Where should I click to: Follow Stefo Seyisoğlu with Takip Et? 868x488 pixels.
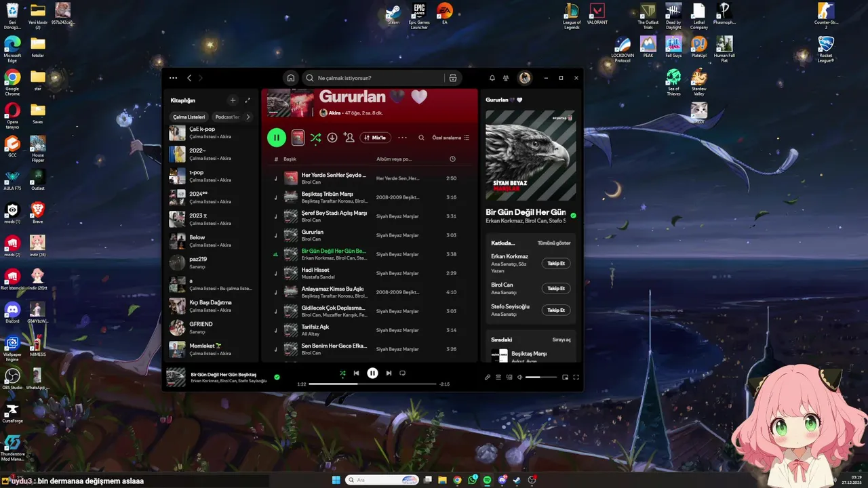coord(556,310)
